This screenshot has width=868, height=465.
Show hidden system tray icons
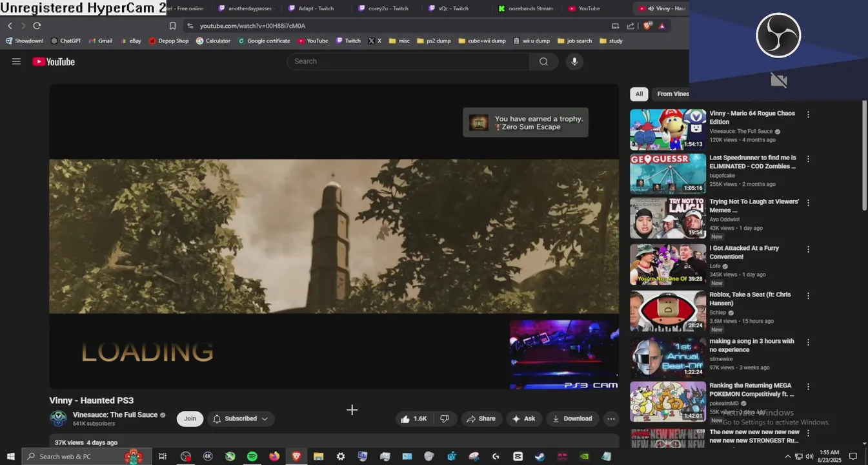(789, 456)
